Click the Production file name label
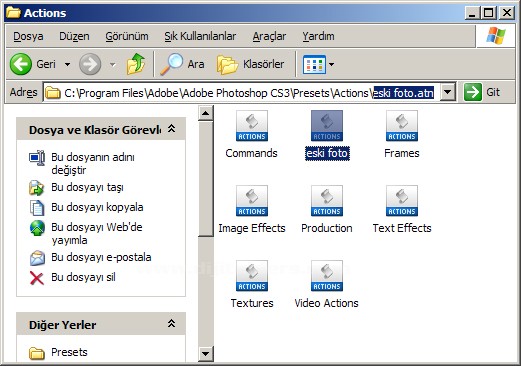Viewport: 521px width, 366px height. tap(327, 228)
